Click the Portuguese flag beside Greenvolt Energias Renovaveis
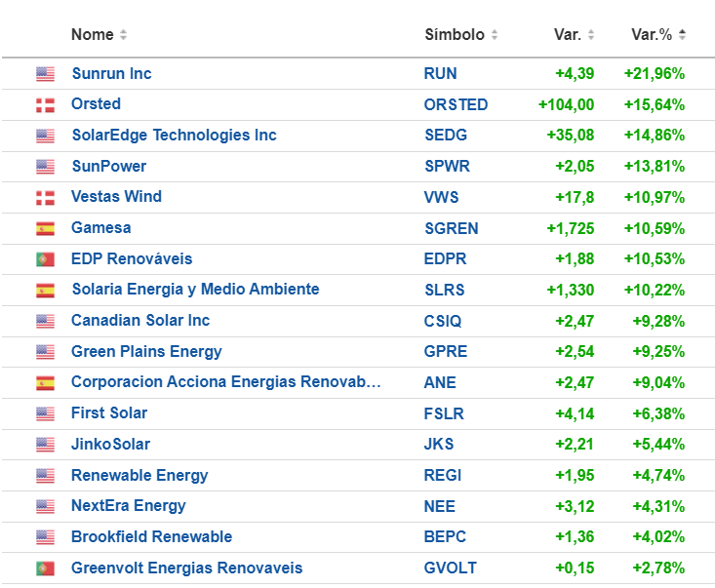 point(45,568)
